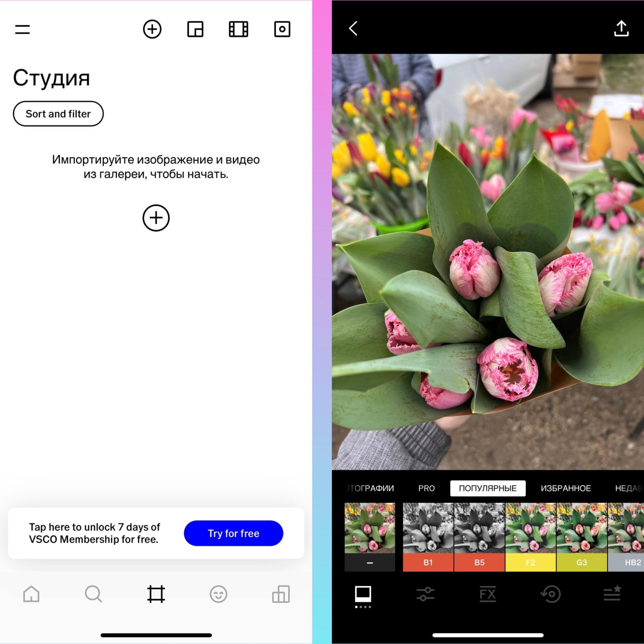The height and width of the screenshot is (644, 644).
Task: Share photo with export icon
Action: click(621, 29)
